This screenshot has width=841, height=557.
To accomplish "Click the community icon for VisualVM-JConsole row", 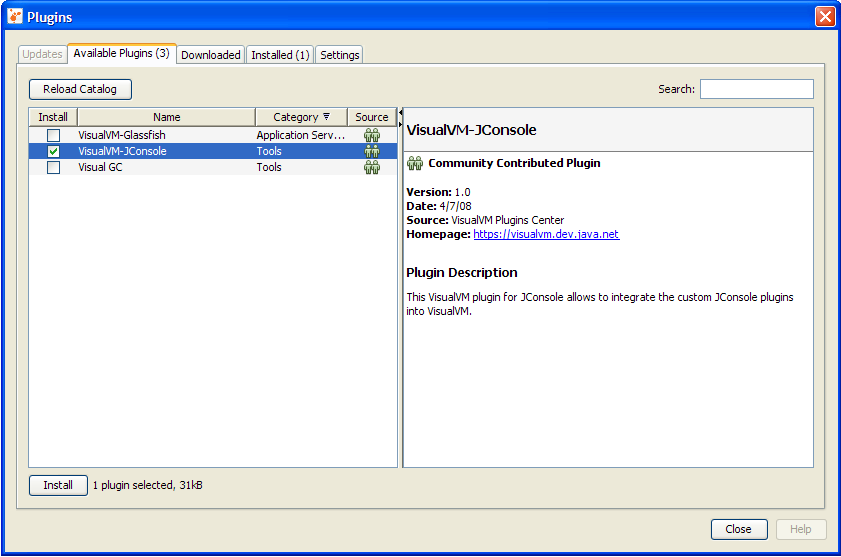I will 372,151.
